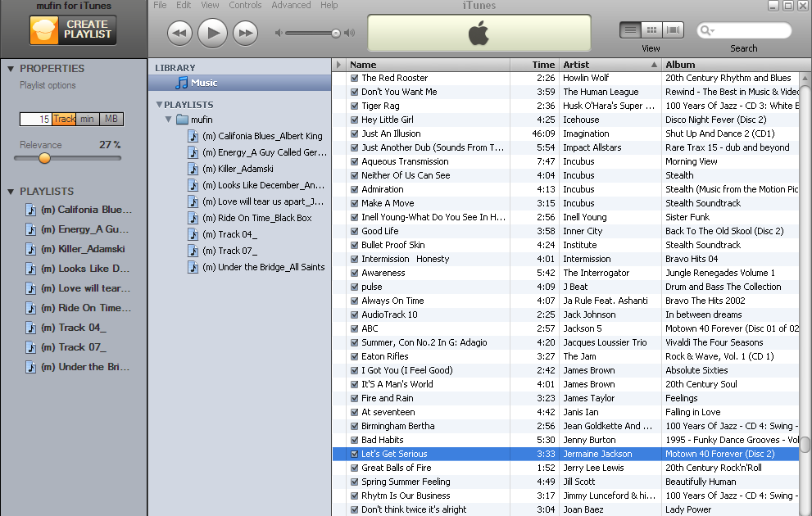This screenshot has width=812, height=516.
Task: Click the Create Playlist button
Action: pyautogui.click(x=72, y=29)
